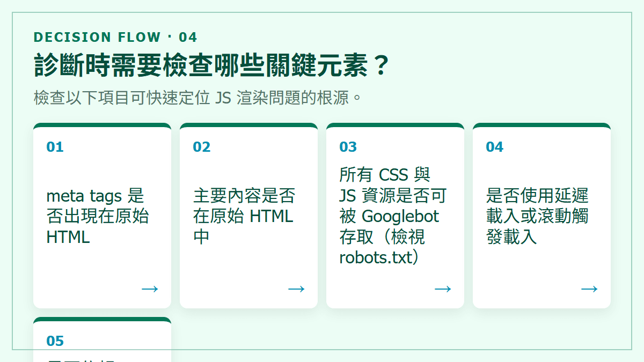Click the DECISION FLOW · 04 label

(115, 37)
